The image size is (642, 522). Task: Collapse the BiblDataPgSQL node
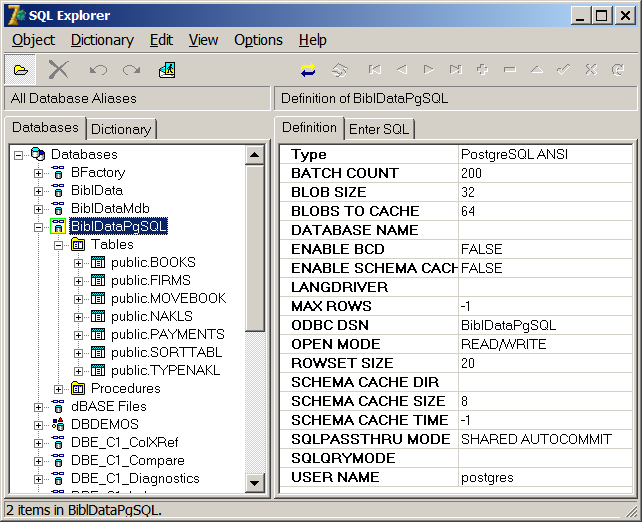point(38,227)
